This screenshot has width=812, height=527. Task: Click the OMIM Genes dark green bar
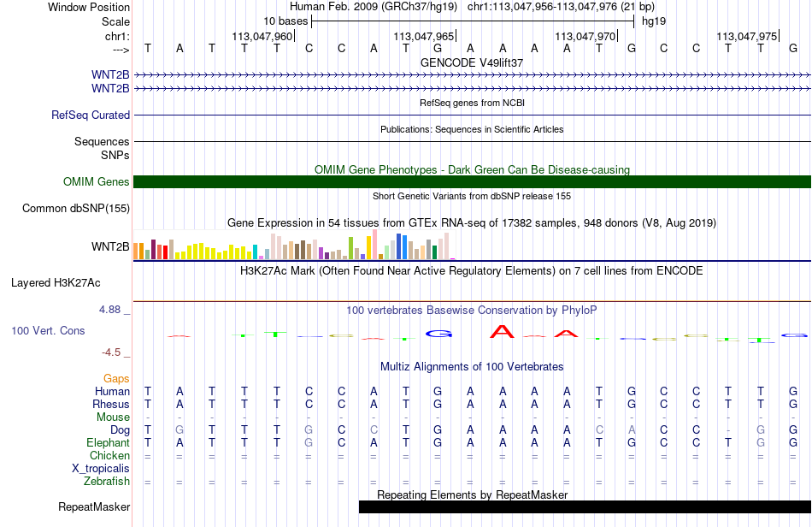(472, 182)
